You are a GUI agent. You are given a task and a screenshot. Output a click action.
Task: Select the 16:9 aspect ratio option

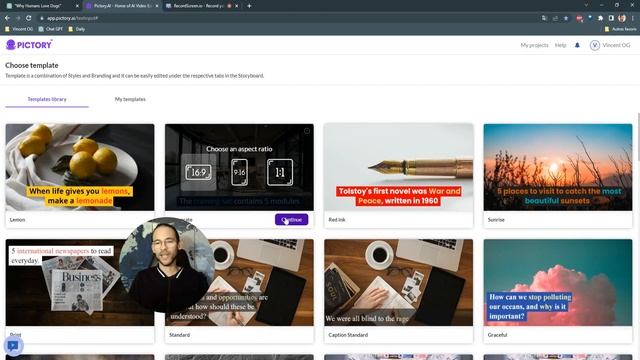[x=198, y=172]
